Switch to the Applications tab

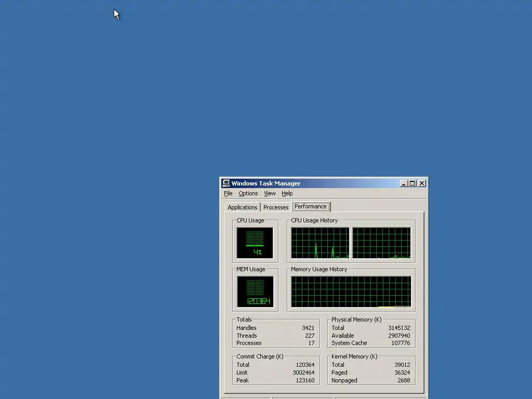242,207
